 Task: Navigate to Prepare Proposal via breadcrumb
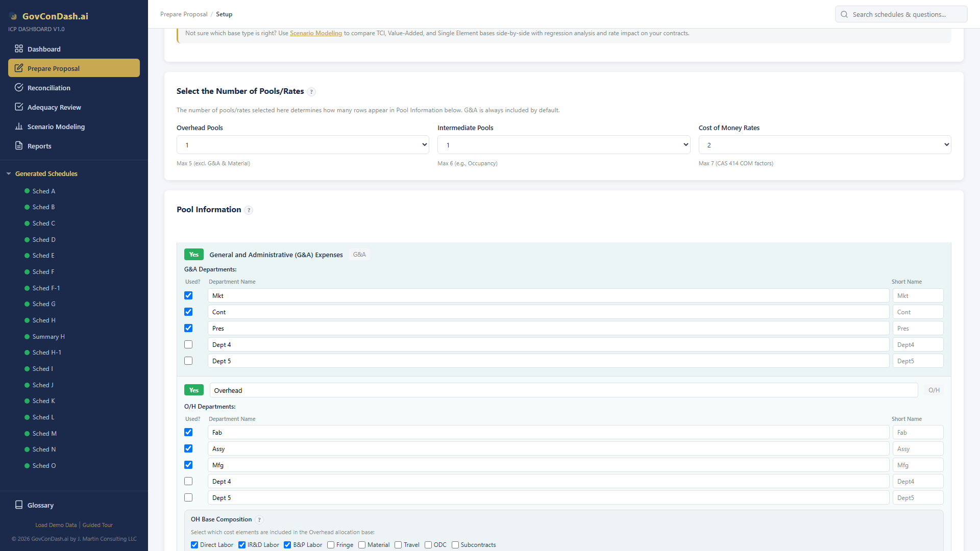184,14
